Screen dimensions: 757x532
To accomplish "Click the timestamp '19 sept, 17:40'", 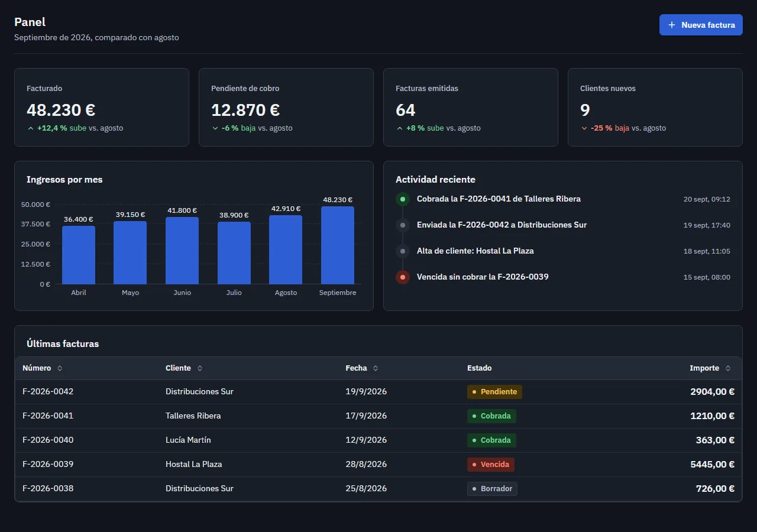I will (x=707, y=225).
